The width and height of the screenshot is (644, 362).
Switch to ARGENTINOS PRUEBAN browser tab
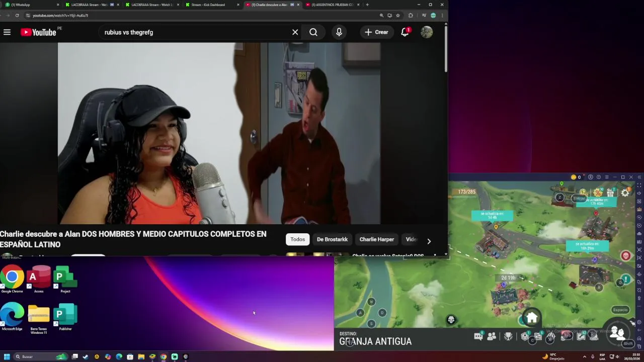coord(332,5)
